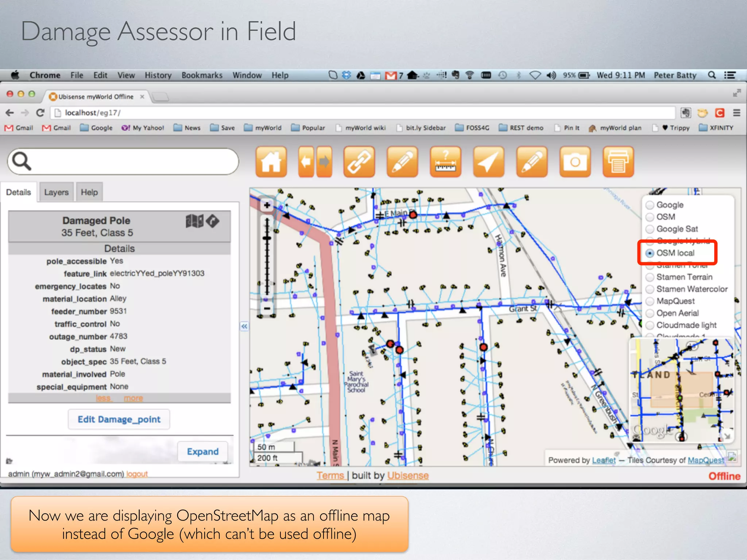This screenshot has width=747, height=560.
Task: Click the 'less' details link
Action: (103, 398)
